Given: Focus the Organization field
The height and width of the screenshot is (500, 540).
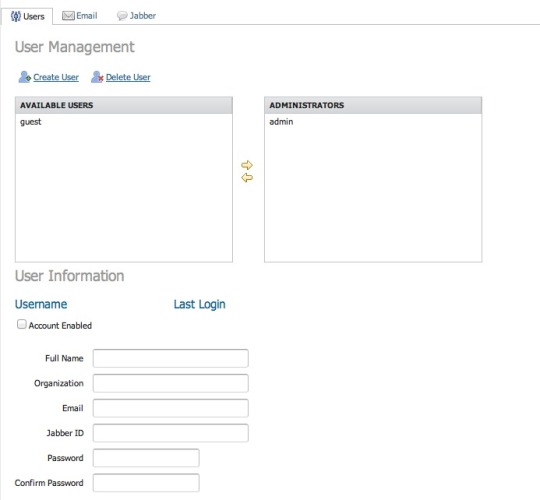Looking at the screenshot, I should pyautogui.click(x=170, y=383).
